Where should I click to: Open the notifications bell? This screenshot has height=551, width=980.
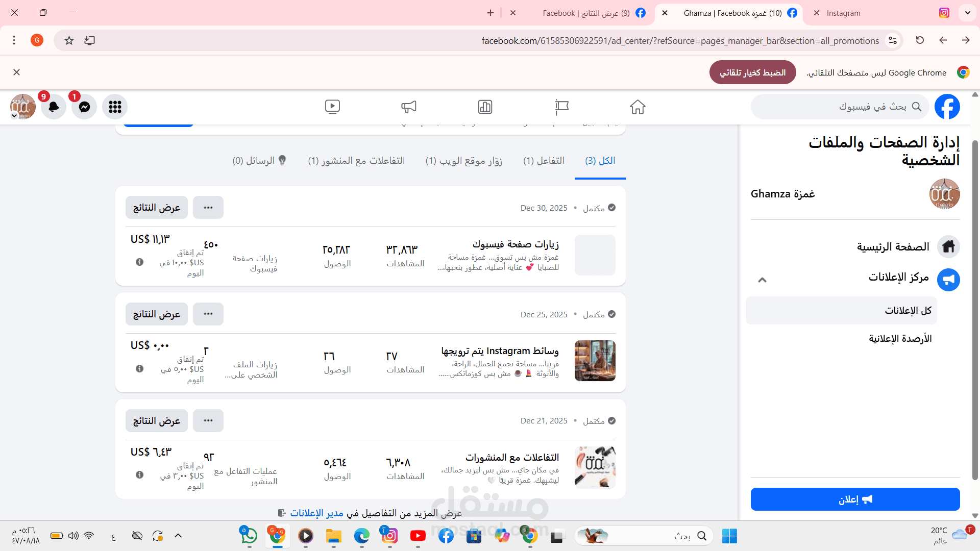[54, 107]
